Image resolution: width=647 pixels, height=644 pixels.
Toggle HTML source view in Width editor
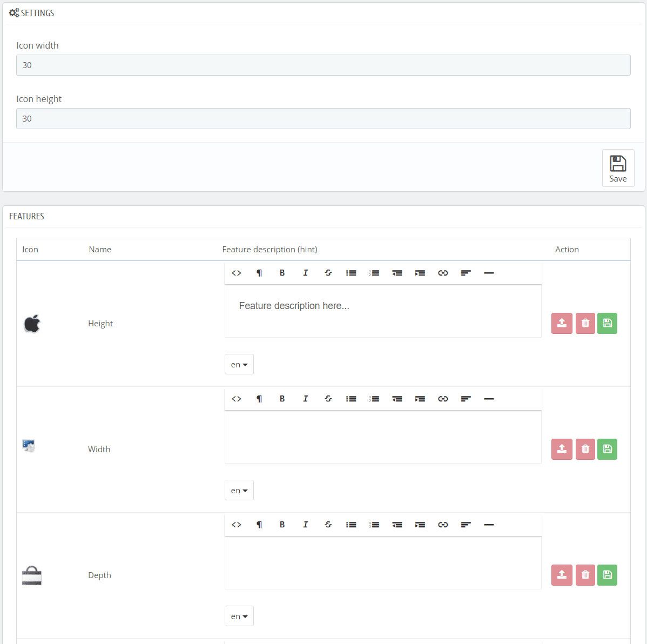[237, 399]
